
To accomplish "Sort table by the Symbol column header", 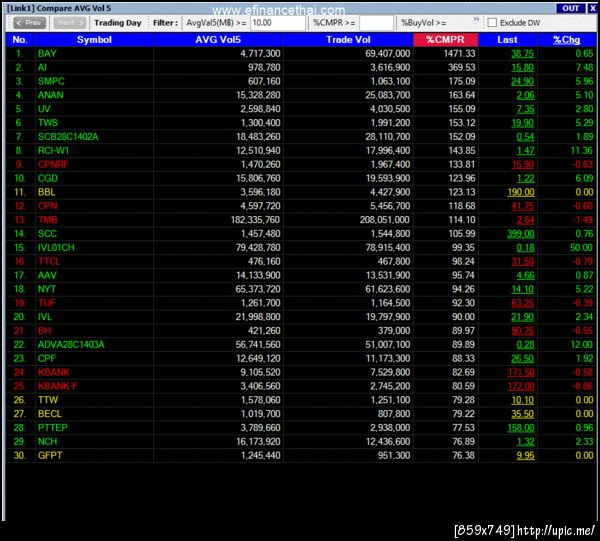I will [94, 40].
